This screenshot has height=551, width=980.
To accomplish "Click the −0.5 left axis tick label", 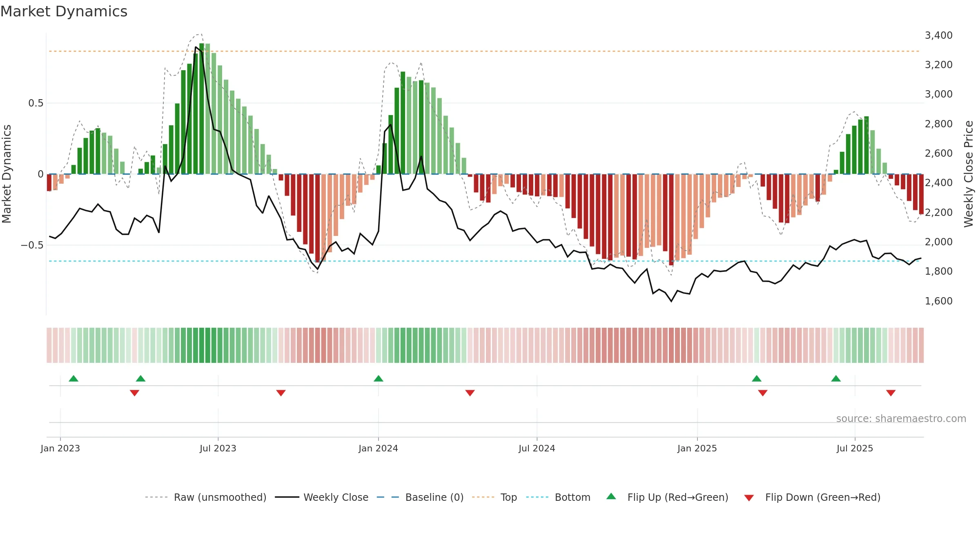I will [32, 245].
